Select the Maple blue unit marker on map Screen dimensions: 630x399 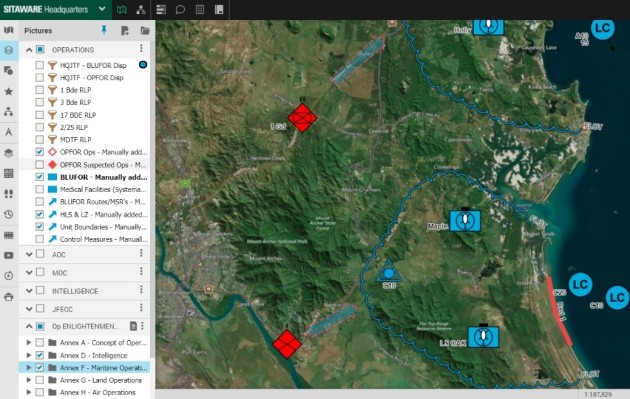(x=465, y=221)
